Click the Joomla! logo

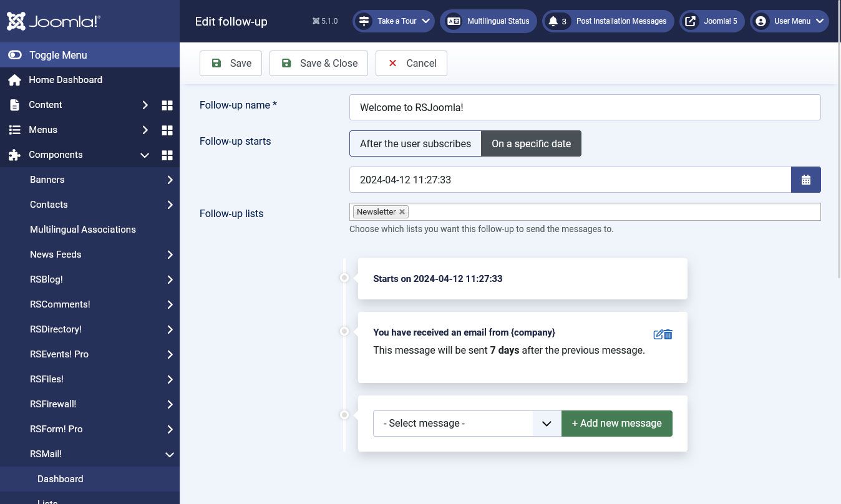coord(54,21)
